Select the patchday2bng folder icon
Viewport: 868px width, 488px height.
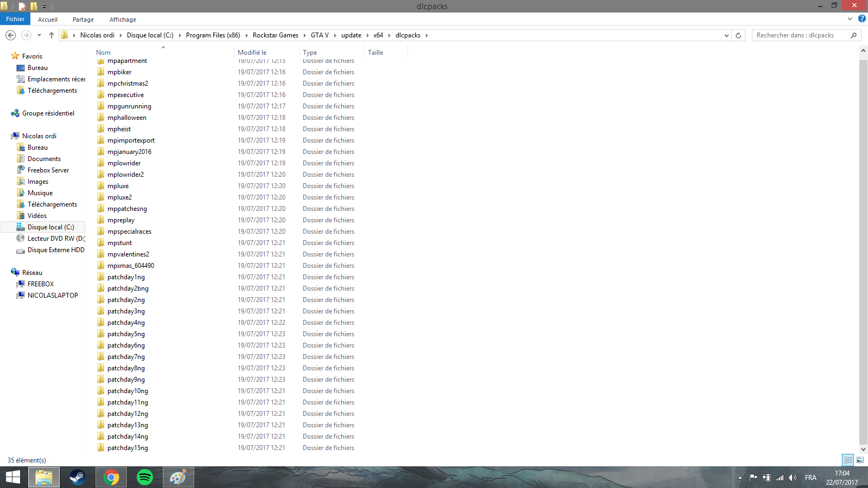[x=101, y=288]
